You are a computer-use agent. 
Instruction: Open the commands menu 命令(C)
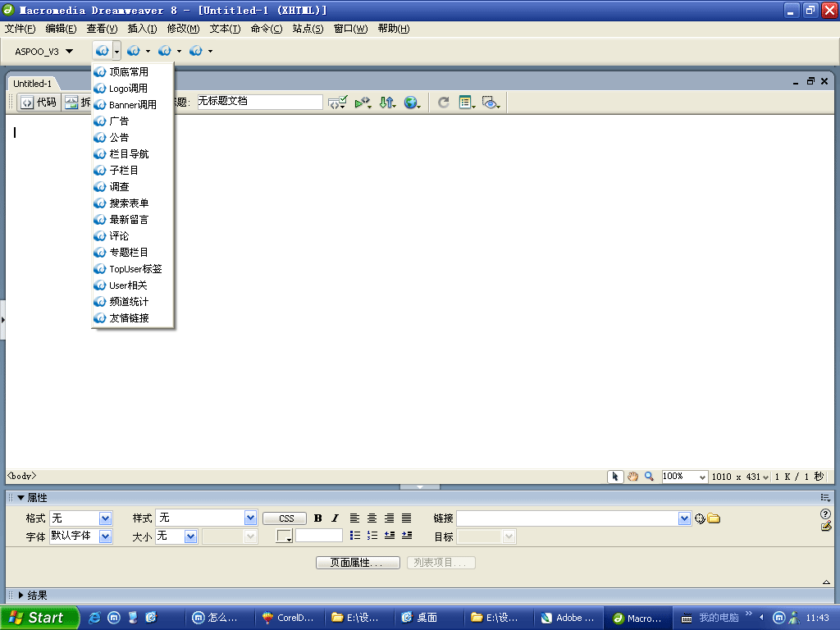click(267, 29)
